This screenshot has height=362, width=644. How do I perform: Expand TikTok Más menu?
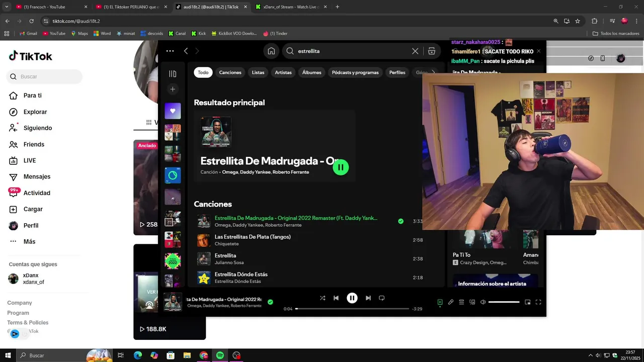tap(23, 241)
